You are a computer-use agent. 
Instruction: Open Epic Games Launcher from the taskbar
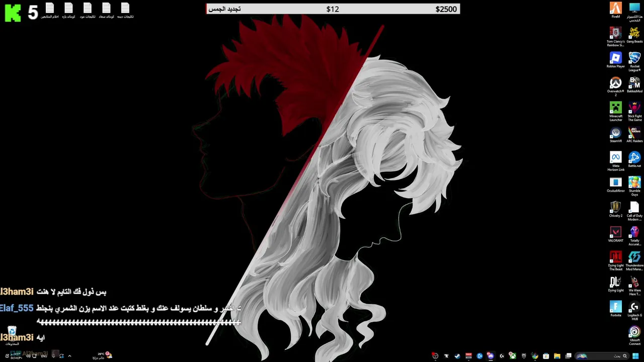[524, 356]
